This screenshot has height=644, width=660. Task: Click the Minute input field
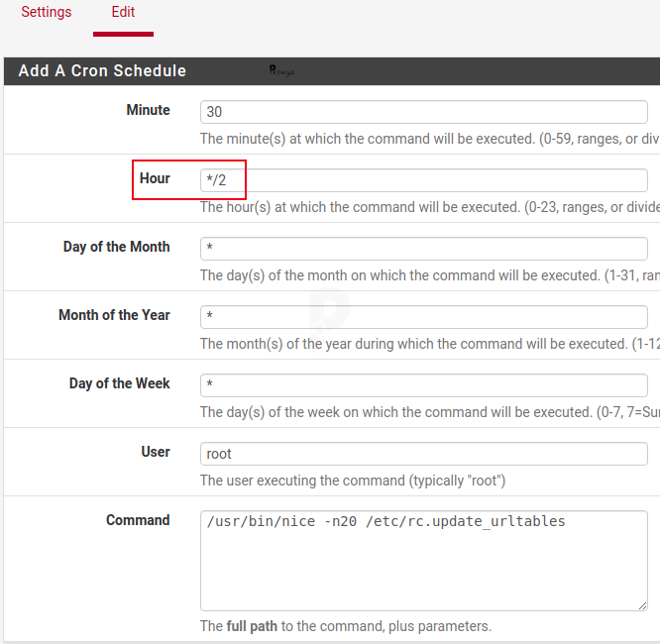point(424,112)
